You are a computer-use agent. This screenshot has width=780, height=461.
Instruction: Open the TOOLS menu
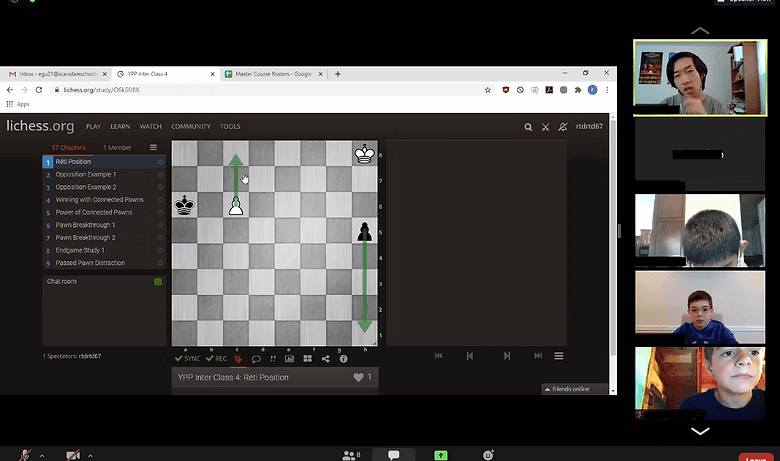[x=230, y=126]
